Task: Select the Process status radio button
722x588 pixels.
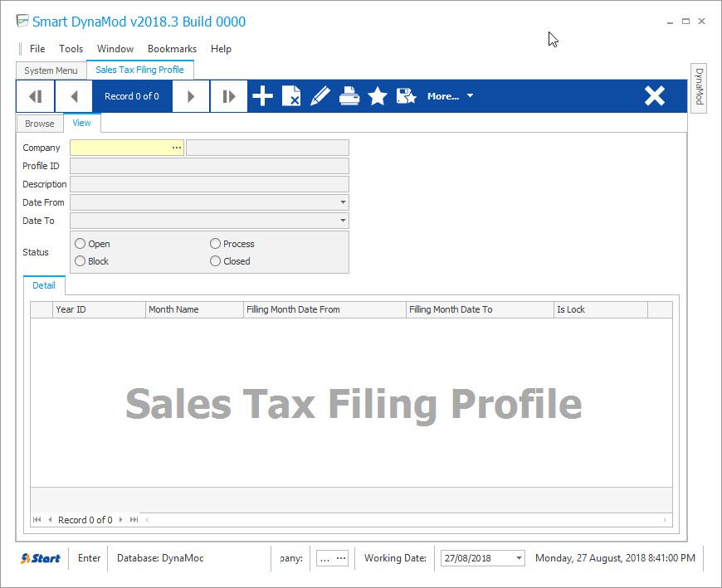Action: coord(215,243)
